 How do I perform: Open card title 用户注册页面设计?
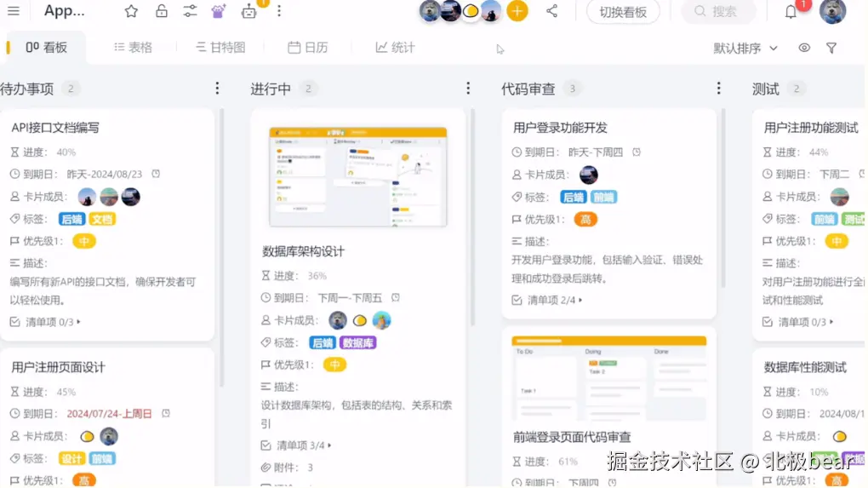[58, 367]
